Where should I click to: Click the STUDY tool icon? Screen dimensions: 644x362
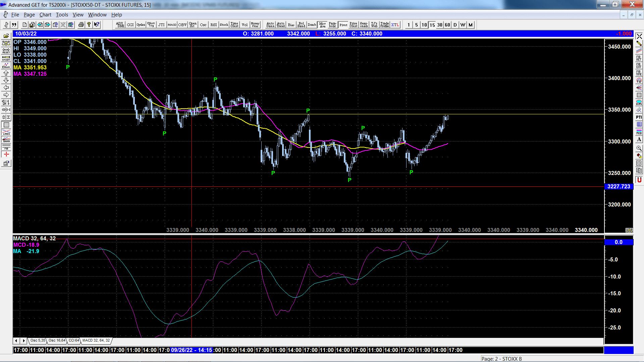[6, 58]
